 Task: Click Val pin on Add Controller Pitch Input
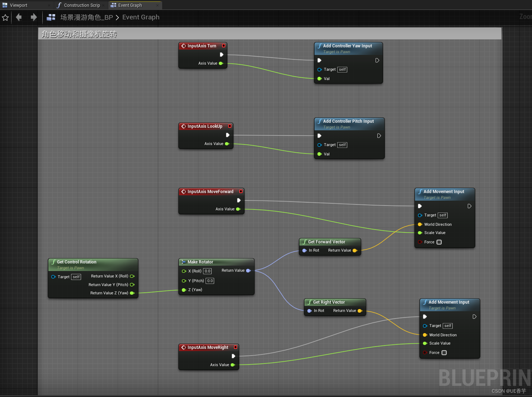tap(320, 154)
